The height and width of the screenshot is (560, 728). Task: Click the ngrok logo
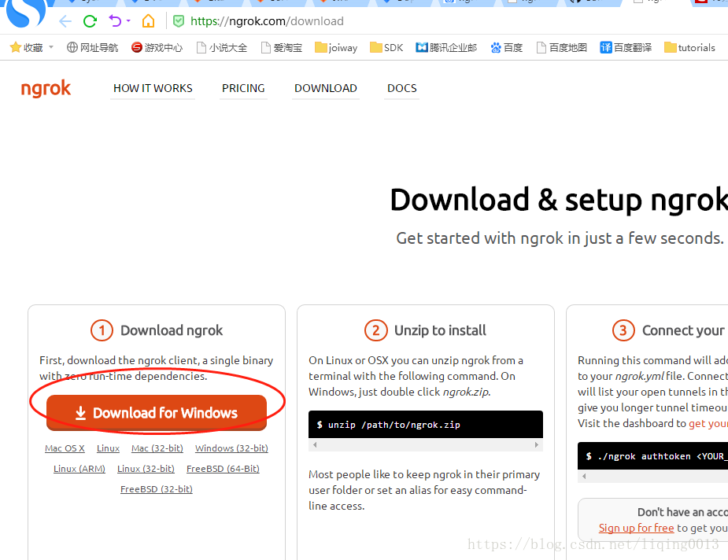[x=46, y=88]
